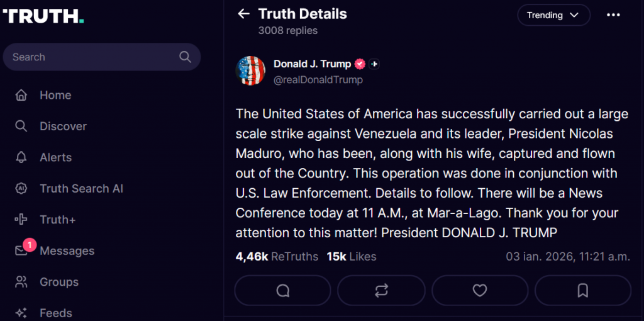Bookmark the post with the bookmark icon
This screenshot has height=321, width=644.
(x=582, y=290)
